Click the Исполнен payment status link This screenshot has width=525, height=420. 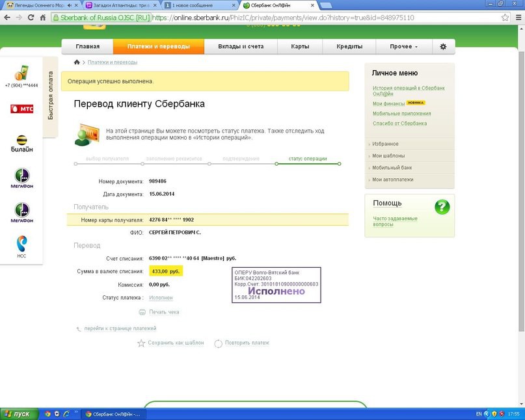pyautogui.click(x=161, y=298)
